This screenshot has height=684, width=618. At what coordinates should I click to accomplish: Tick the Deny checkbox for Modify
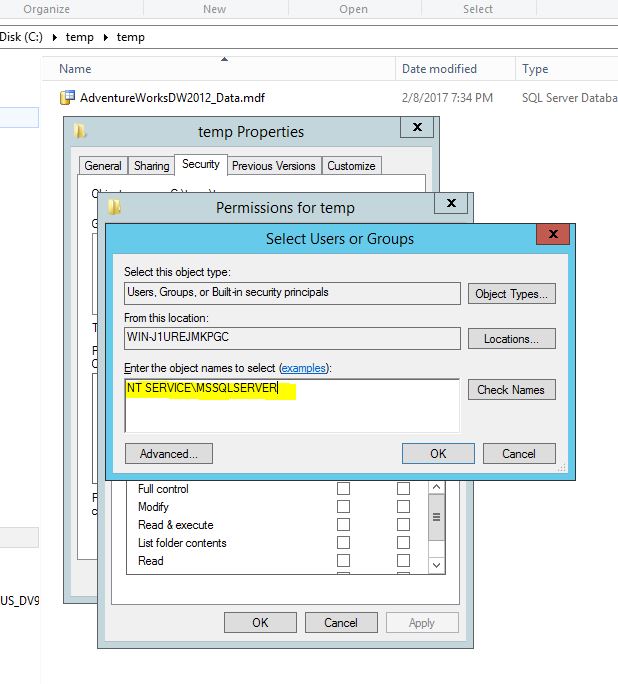(x=403, y=507)
